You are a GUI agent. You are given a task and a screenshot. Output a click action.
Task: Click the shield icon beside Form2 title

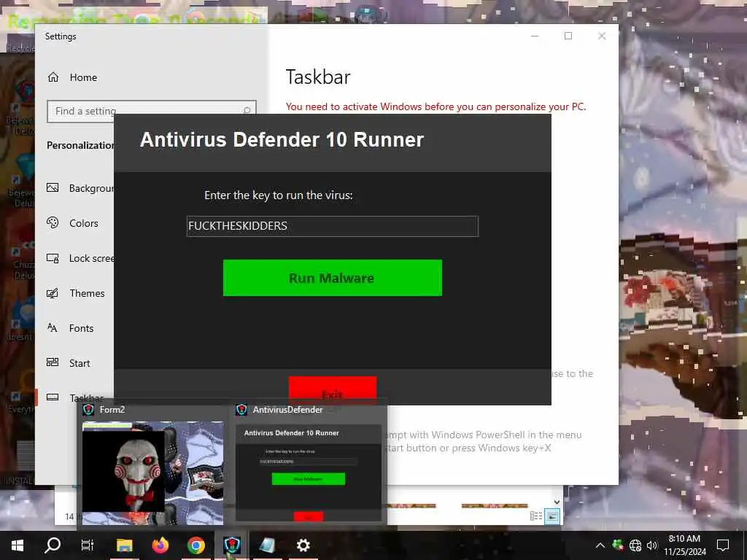pyautogui.click(x=88, y=410)
